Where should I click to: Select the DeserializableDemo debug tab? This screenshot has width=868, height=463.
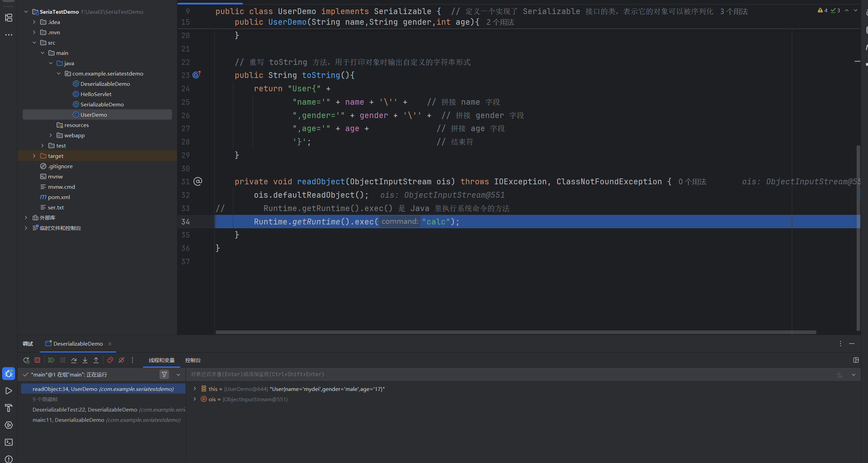(x=78, y=344)
